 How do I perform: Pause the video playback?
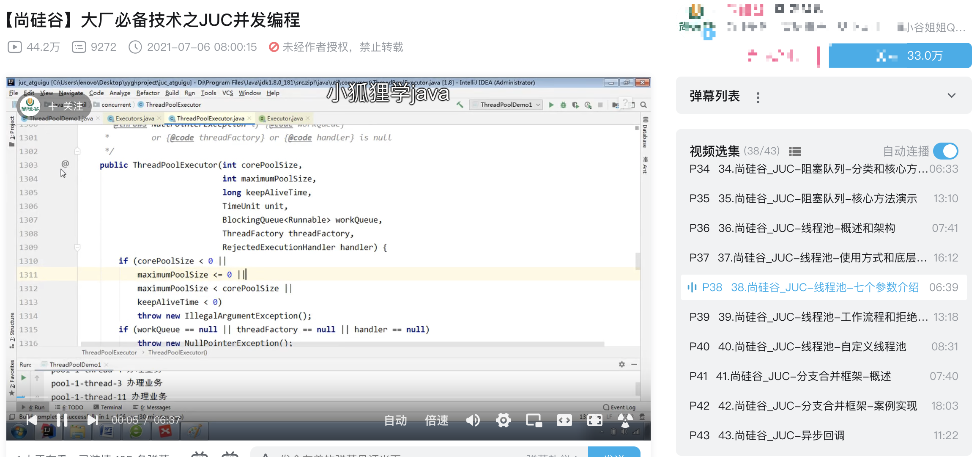tap(62, 420)
